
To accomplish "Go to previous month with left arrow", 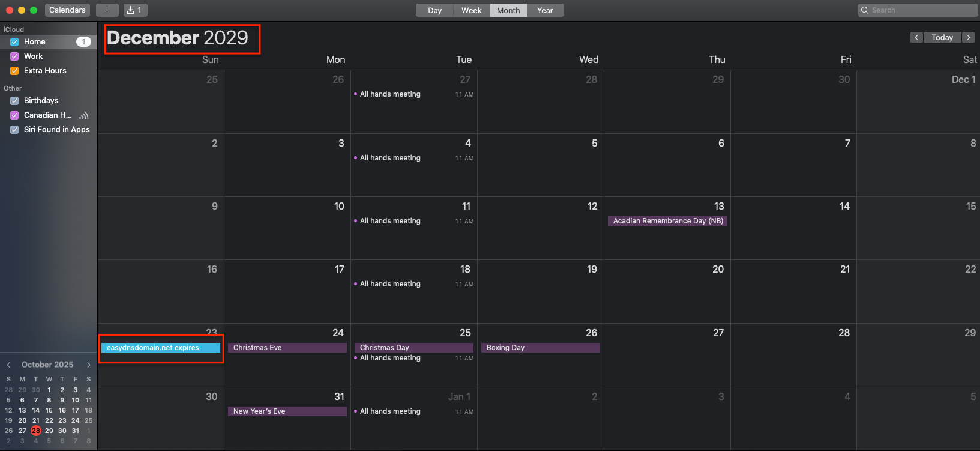I will 916,37.
